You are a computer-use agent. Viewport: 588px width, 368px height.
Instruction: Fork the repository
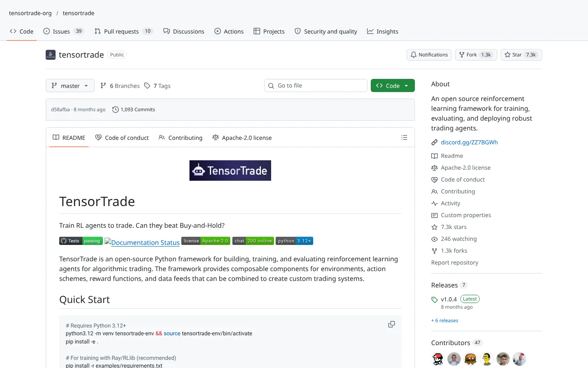tap(476, 55)
